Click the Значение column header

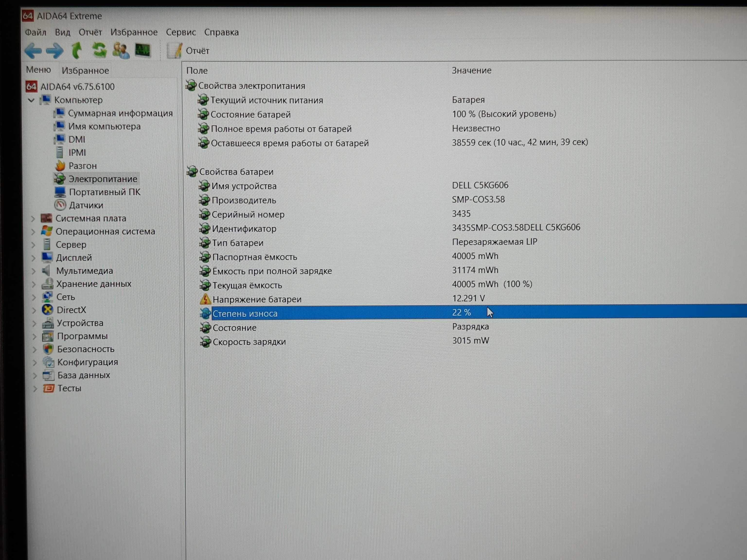(x=471, y=70)
